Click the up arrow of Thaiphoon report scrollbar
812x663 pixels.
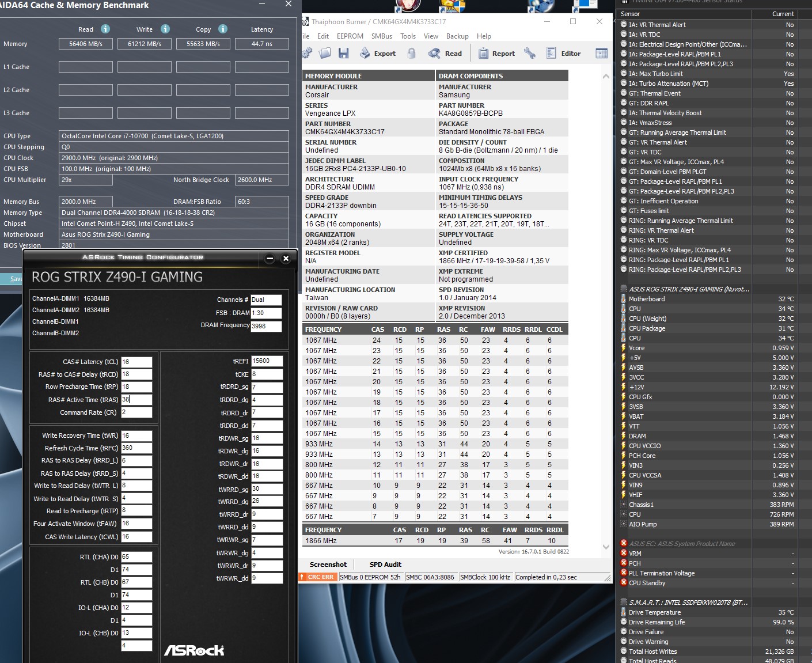(606, 76)
